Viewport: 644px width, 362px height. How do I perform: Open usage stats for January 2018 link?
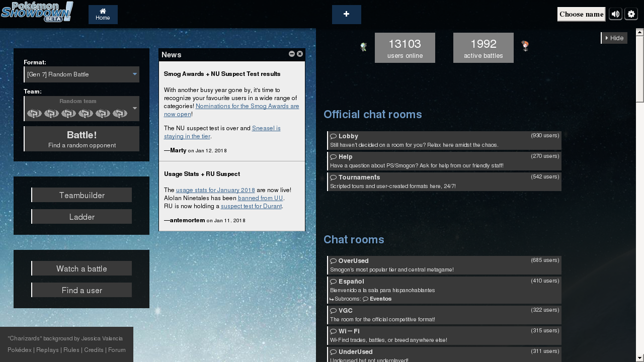pyautogui.click(x=215, y=190)
